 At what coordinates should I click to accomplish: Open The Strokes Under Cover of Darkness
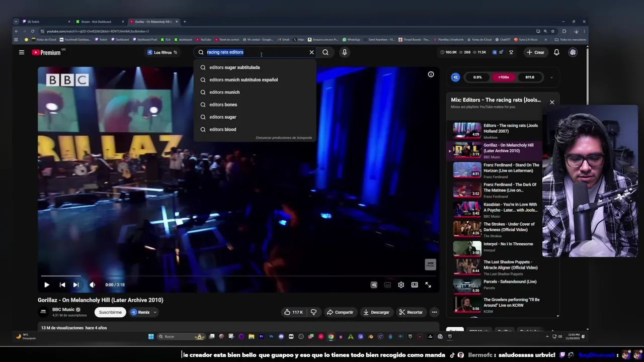tap(496, 229)
